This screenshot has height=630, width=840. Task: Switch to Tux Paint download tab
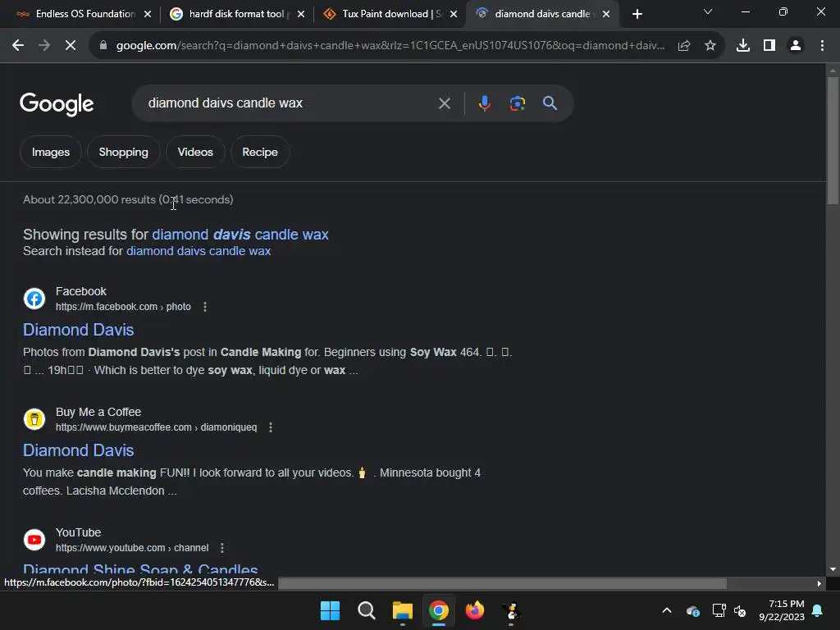pyautogui.click(x=391, y=14)
